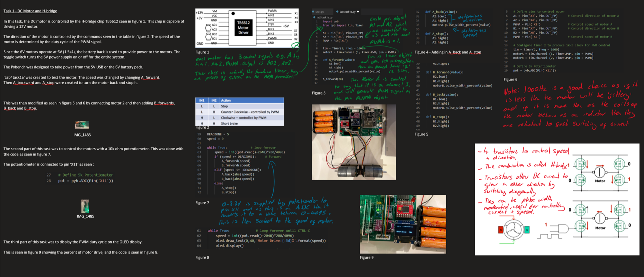Viewport: 644px width, 277px height.
Task: Select the lab5task1a.py editor tab
Action: 347,12
